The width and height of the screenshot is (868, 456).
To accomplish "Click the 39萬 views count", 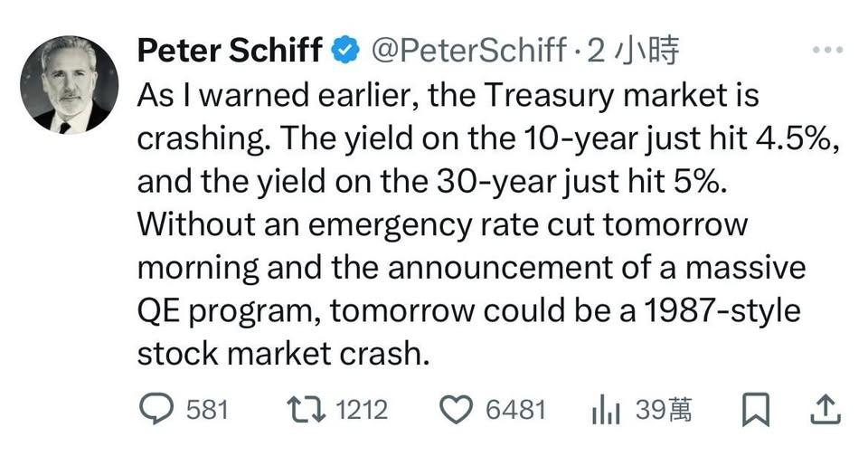I will [x=664, y=410].
